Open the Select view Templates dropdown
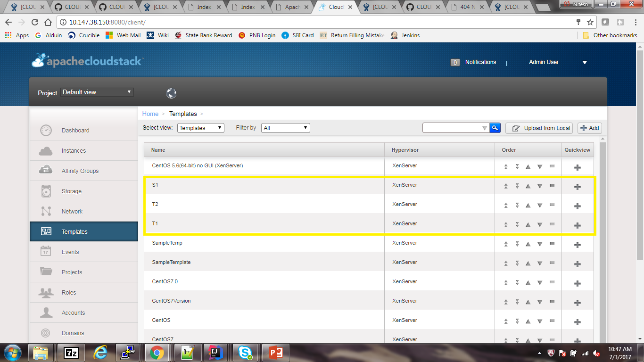 (201, 128)
